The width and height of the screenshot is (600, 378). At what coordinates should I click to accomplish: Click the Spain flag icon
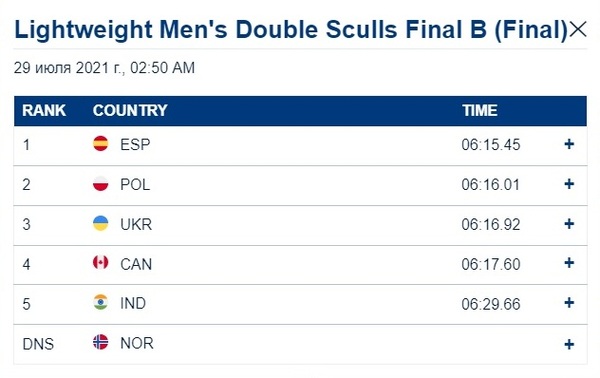pos(101,143)
